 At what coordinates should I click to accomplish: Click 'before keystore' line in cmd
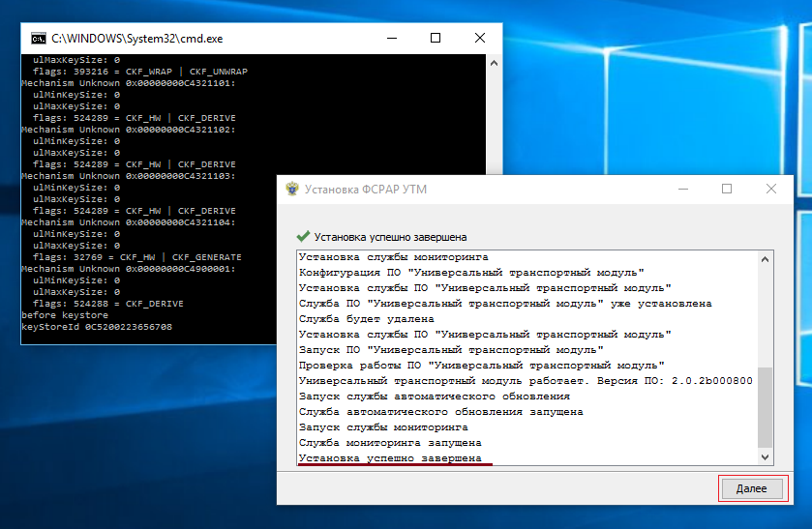65,315
